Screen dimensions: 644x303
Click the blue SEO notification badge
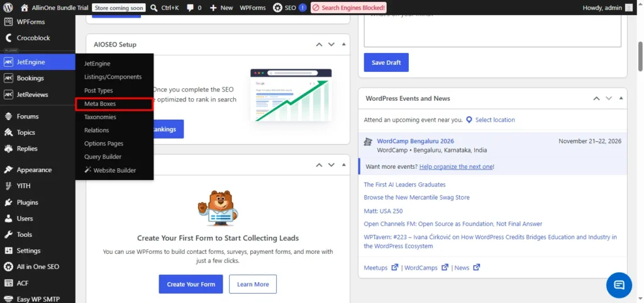(303, 8)
